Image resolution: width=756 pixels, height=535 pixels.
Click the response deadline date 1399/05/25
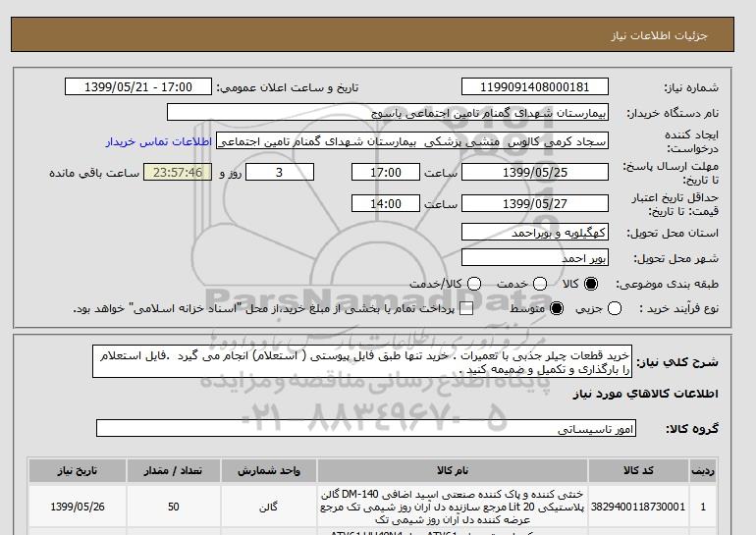coord(535,172)
